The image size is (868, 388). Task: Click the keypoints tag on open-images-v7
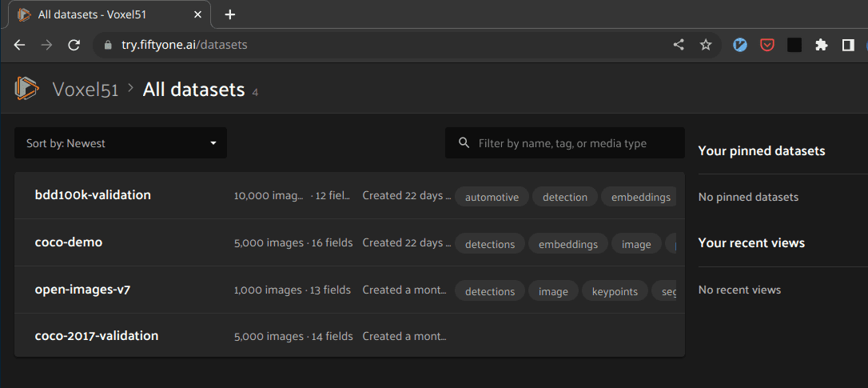coord(615,291)
